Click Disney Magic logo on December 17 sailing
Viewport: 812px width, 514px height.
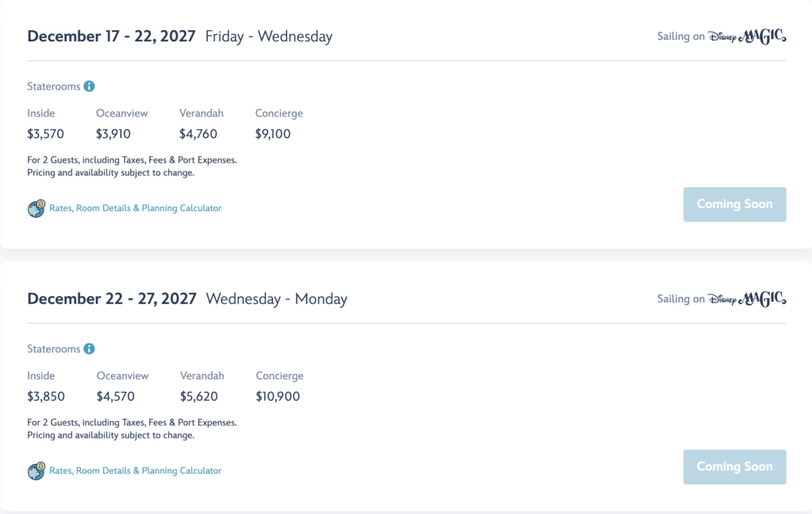click(747, 36)
